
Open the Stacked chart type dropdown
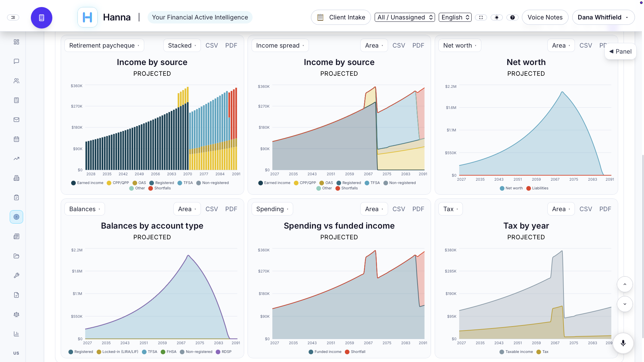point(182,45)
